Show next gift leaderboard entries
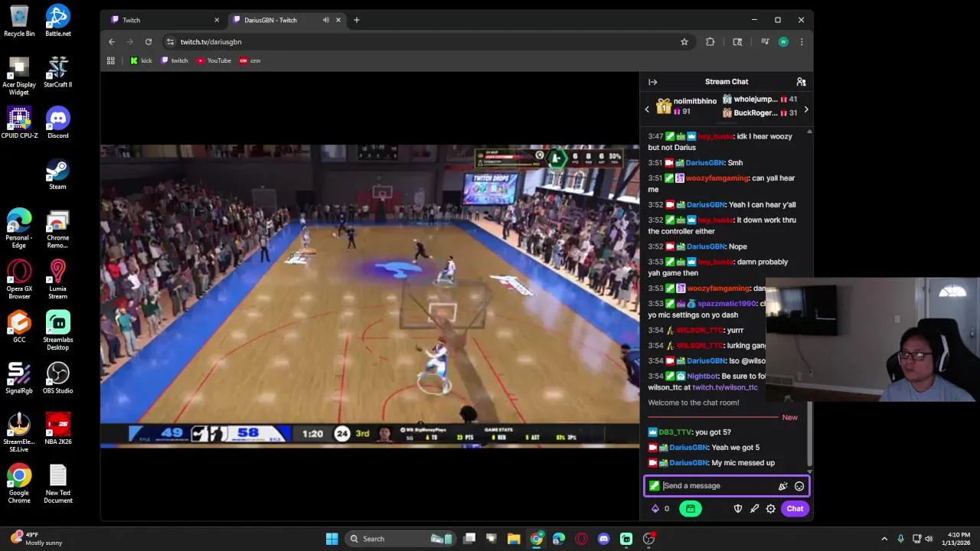The width and height of the screenshot is (980, 551). pos(805,109)
